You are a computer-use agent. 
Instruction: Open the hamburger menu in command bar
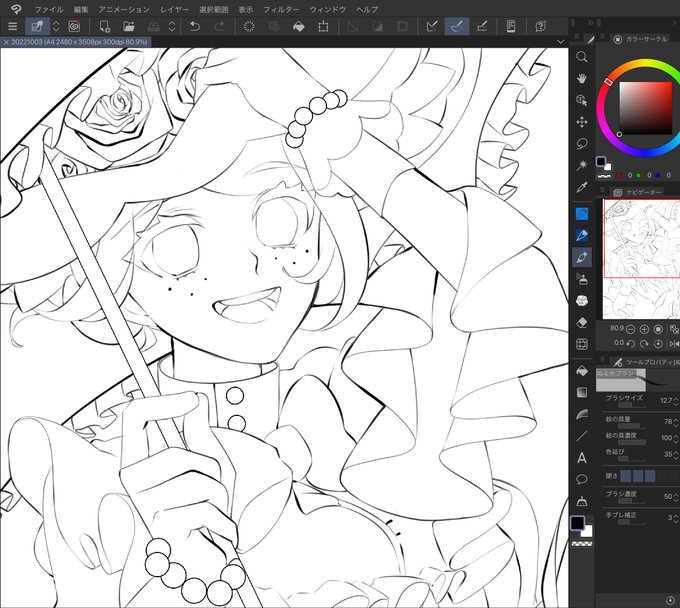pyautogui.click(x=13, y=26)
